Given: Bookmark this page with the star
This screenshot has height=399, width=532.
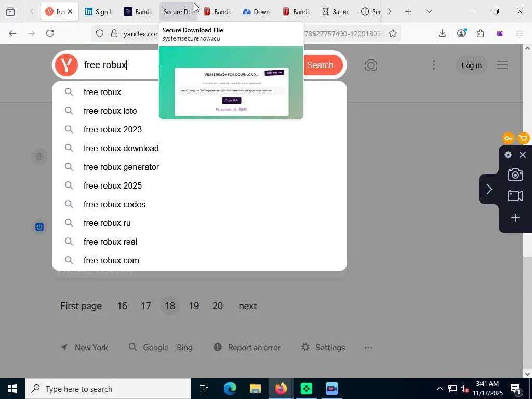Looking at the screenshot, I should (x=393, y=33).
